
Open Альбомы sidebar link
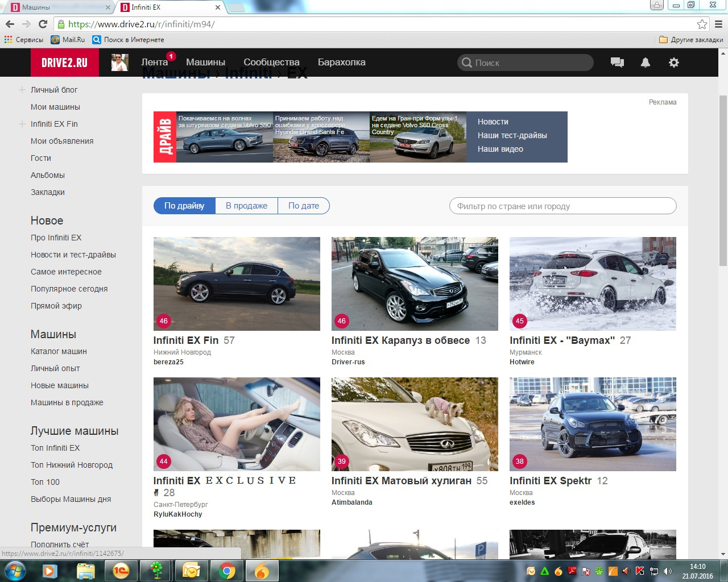48,175
